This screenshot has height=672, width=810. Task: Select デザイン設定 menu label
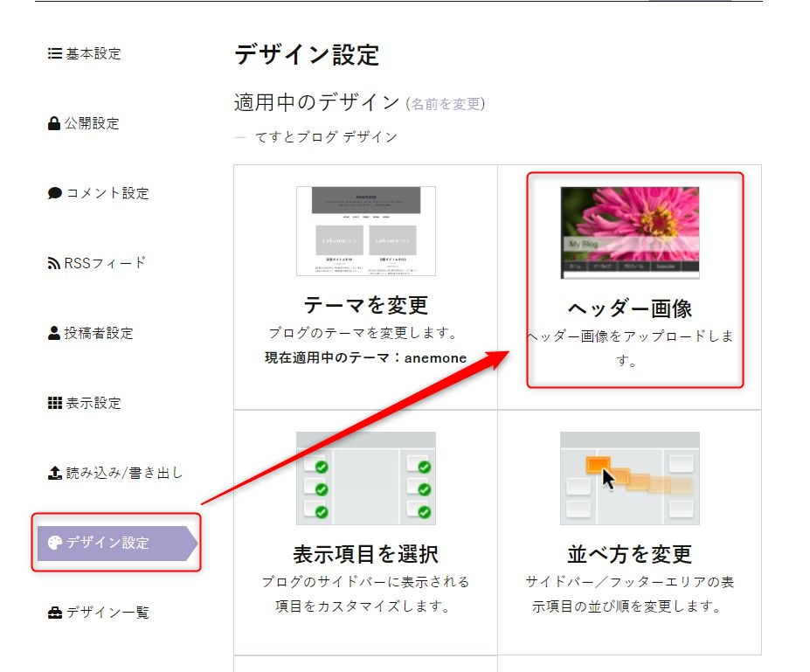(x=108, y=543)
